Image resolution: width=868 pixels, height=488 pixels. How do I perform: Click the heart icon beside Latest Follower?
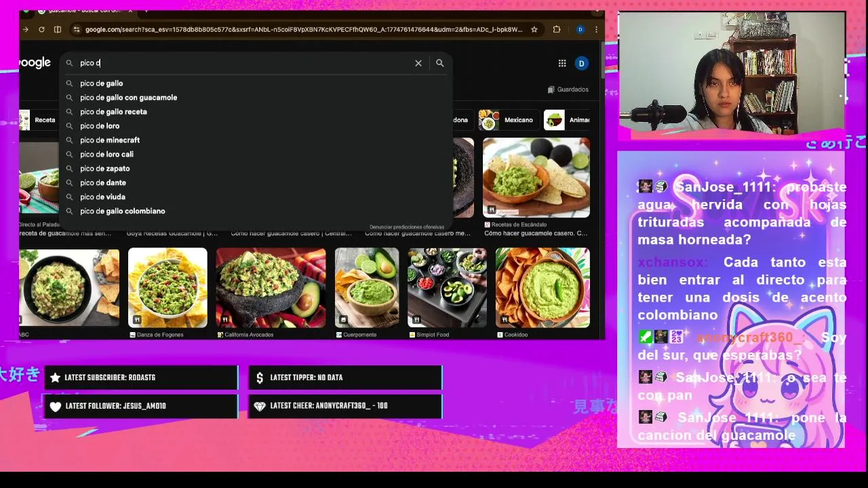pyautogui.click(x=56, y=407)
